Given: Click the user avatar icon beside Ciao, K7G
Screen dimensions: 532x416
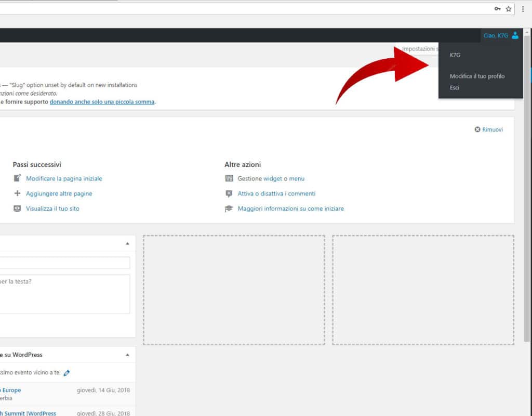Looking at the screenshot, I should (x=515, y=35).
